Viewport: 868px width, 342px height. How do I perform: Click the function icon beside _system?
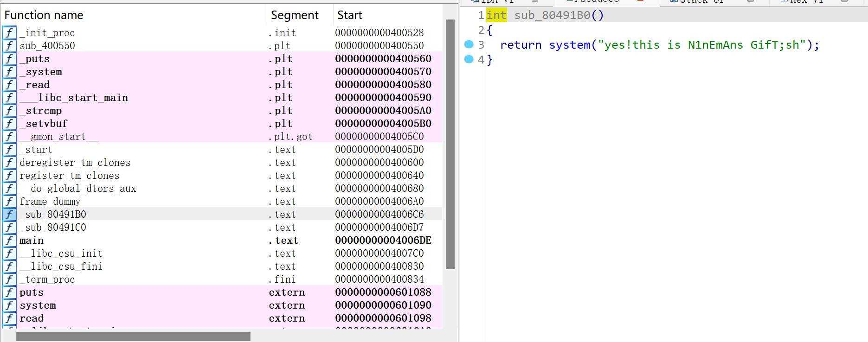tap(9, 72)
